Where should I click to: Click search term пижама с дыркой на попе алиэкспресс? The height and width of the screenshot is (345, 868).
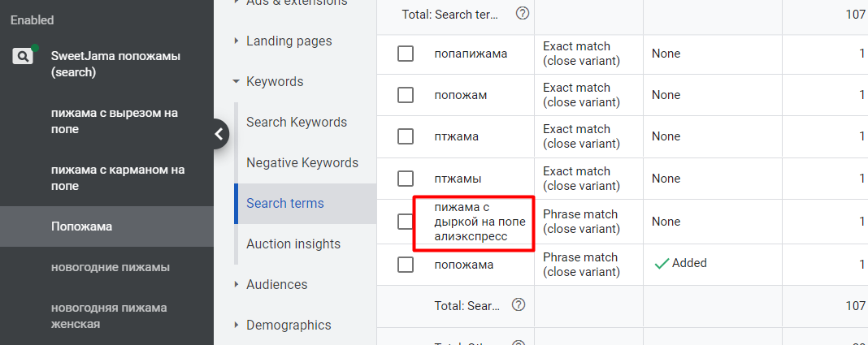pos(480,222)
